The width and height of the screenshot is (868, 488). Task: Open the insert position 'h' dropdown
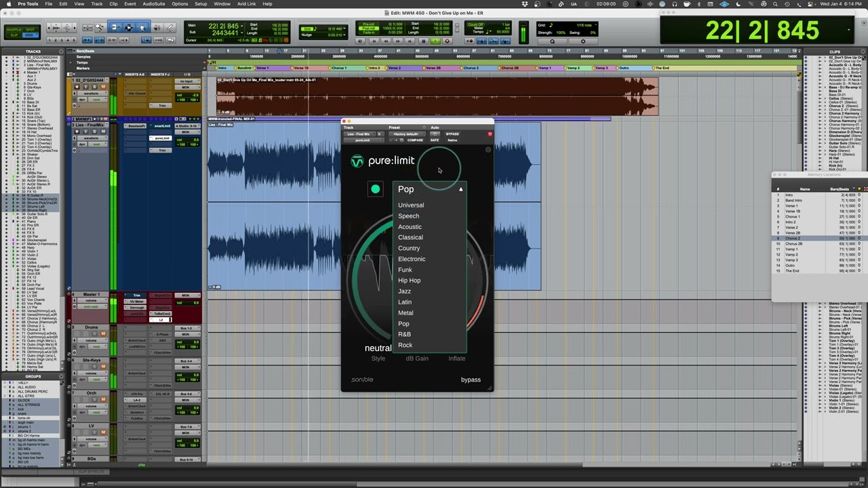tap(380, 134)
